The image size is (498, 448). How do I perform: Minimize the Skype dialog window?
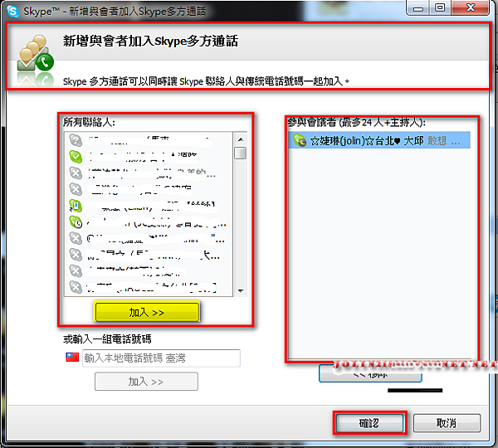coord(418,8)
